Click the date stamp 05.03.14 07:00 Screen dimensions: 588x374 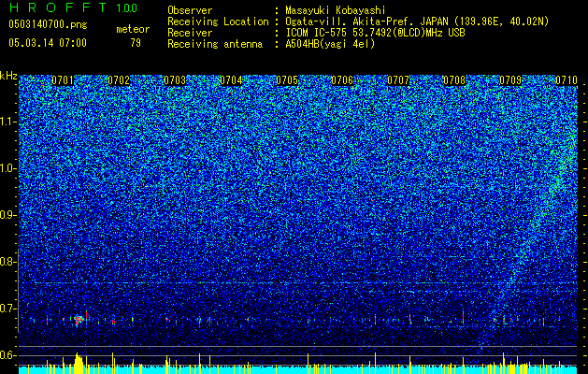[x=48, y=42]
